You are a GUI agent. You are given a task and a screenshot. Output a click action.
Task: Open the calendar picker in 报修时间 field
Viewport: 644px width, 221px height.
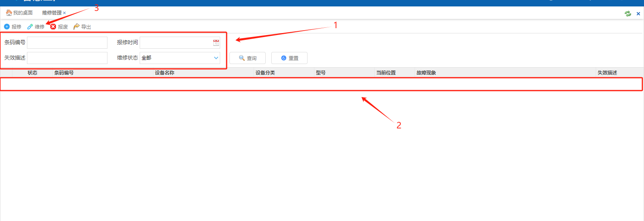pyautogui.click(x=216, y=43)
